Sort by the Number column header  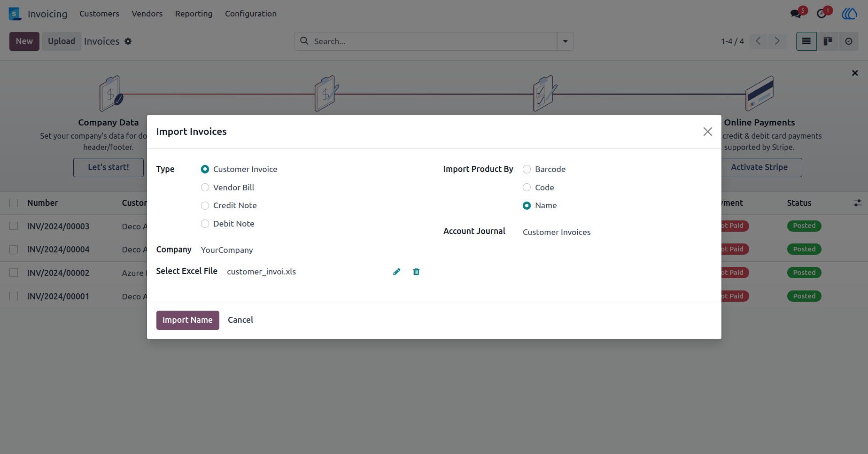click(43, 203)
